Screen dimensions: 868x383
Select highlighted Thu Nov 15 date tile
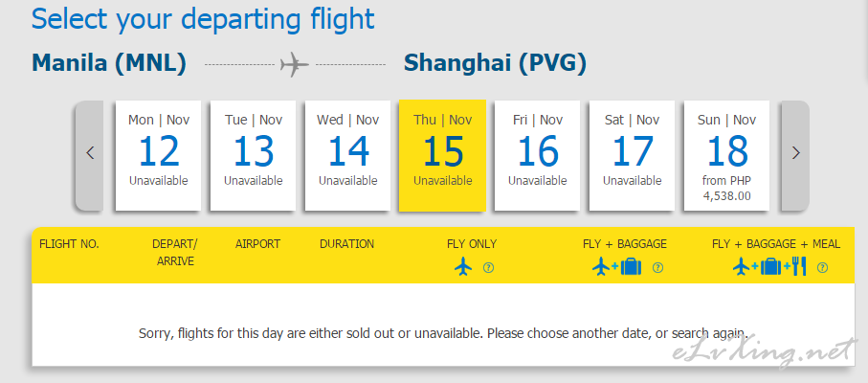click(443, 155)
